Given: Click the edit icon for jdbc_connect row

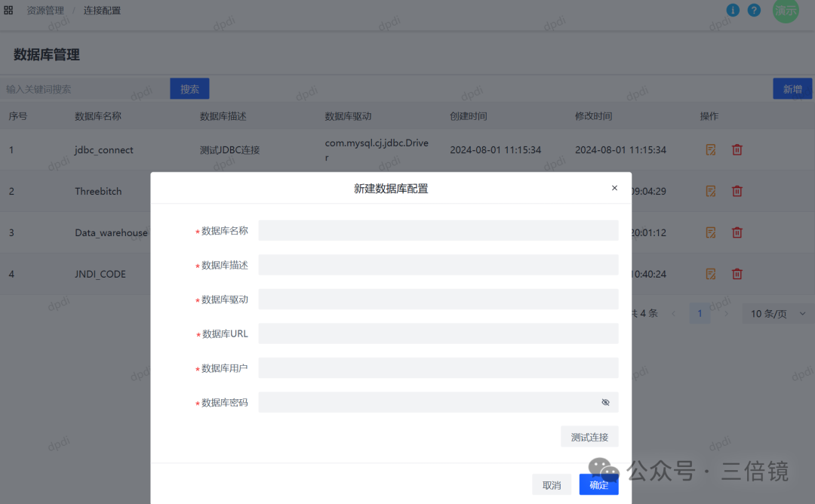Looking at the screenshot, I should pyautogui.click(x=710, y=149).
